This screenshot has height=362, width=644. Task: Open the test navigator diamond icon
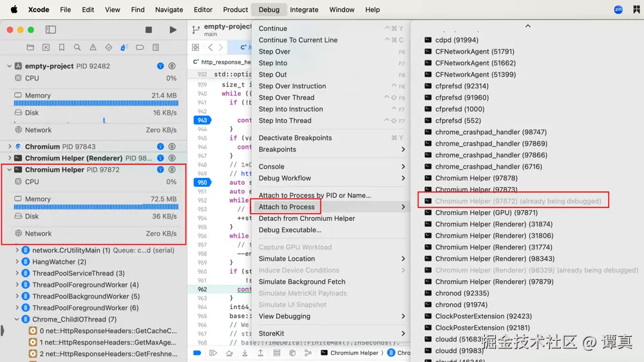click(x=108, y=47)
